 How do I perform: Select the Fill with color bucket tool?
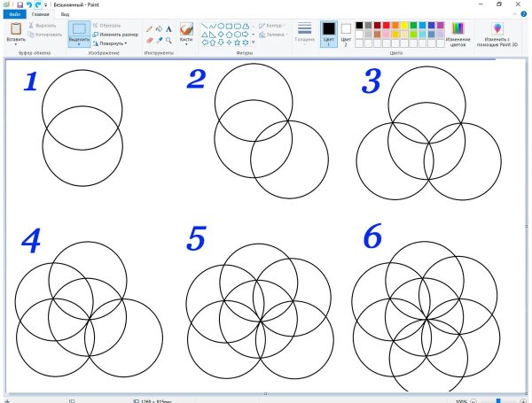coord(159,28)
